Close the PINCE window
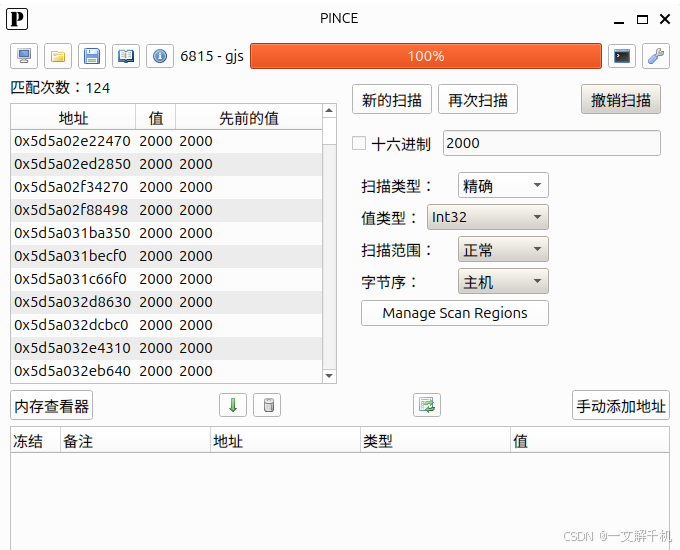 point(665,20)
